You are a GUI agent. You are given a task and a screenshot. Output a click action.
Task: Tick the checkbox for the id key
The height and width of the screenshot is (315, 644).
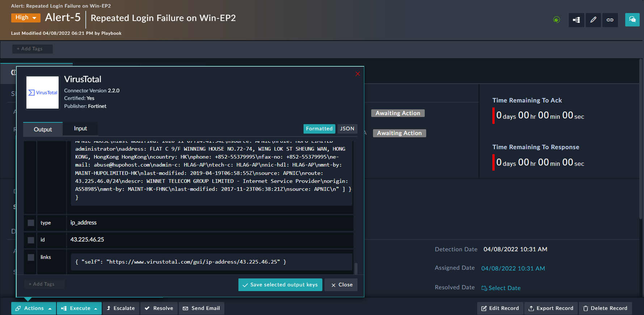coord(31,240)
